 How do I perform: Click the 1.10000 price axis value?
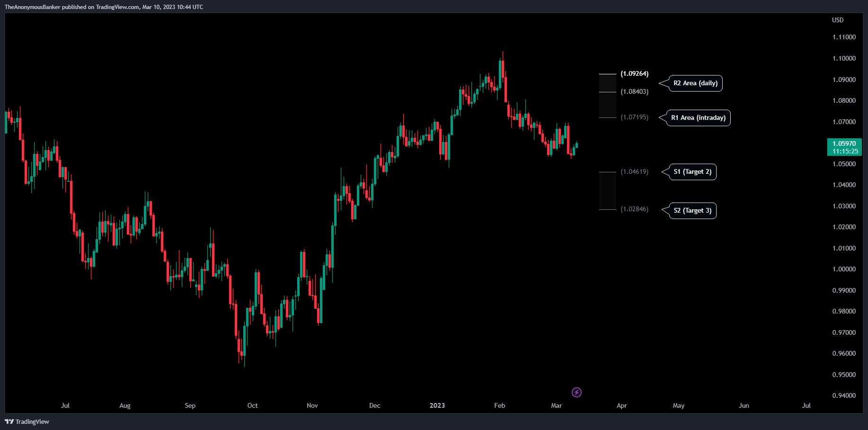tap(844, 58)
